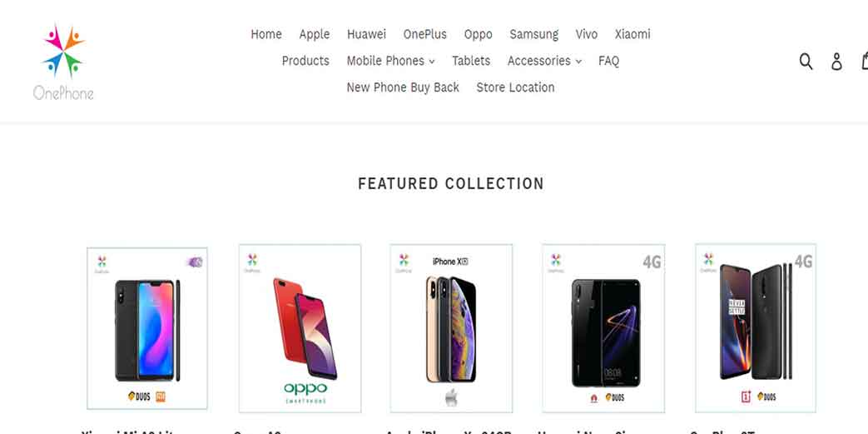Viewport: 868px width, 434px height.
Task: Open the iPhone XS product thumbnail
Action: 451,328
